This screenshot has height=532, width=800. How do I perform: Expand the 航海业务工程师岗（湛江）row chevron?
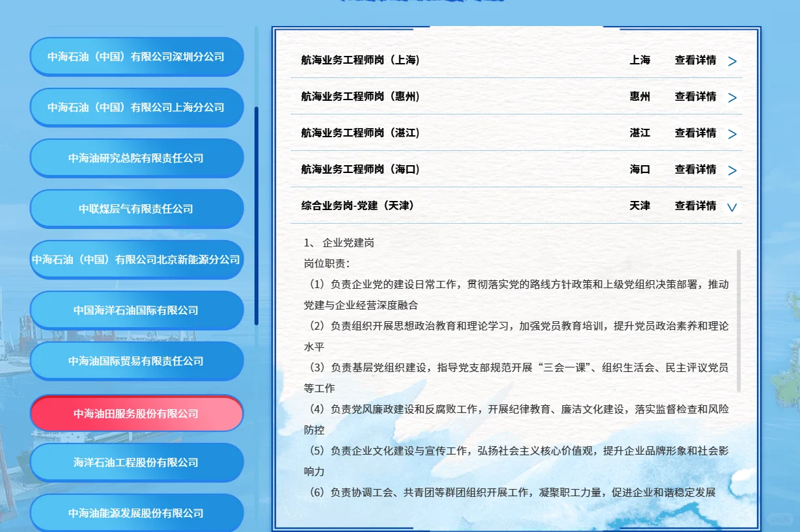732,134
